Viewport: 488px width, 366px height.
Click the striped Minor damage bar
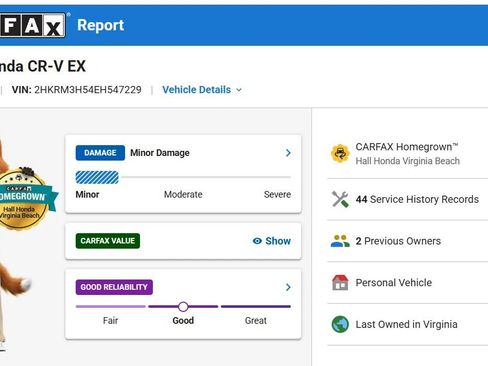point(97,177)
